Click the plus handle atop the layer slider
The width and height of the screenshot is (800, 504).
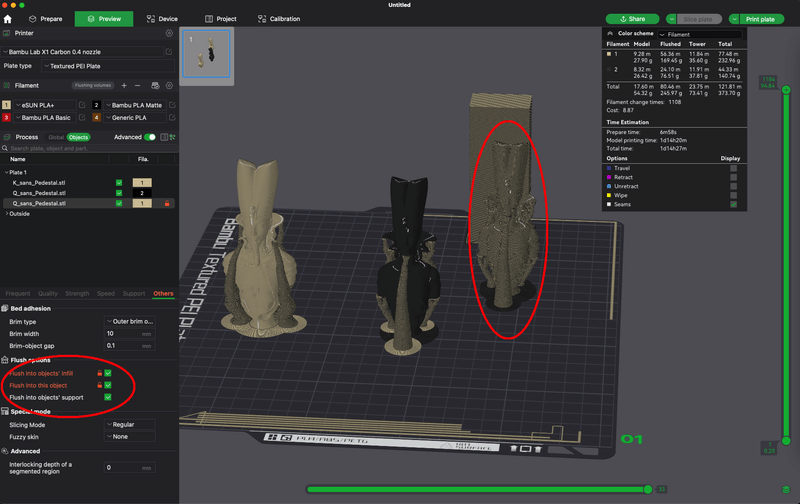coord(786,90)
